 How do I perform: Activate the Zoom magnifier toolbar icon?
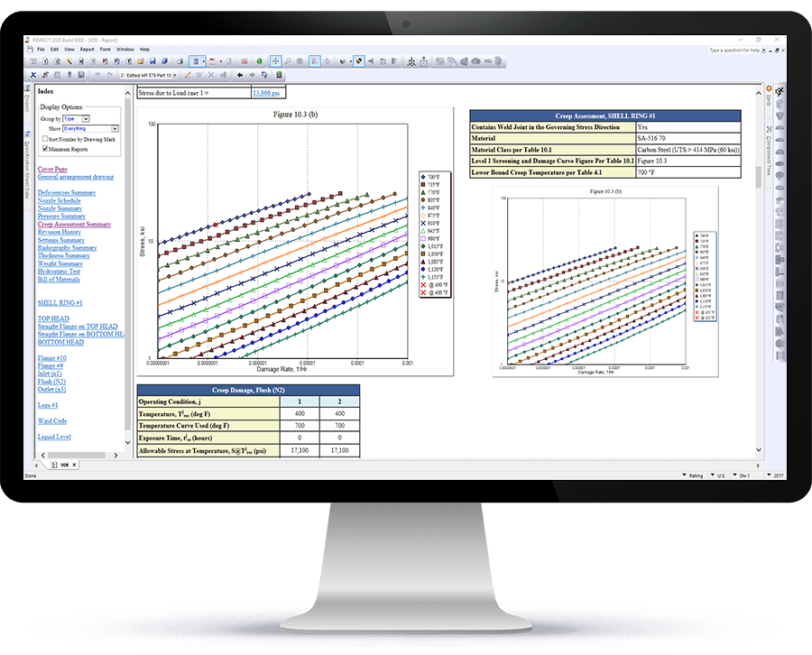(x=289, y=61)
